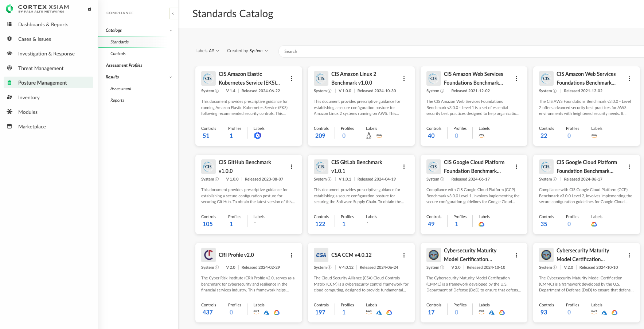Image resolution: width=644 pixels, height=329 pixels.
Task: Collapse the Results section
Action: (171, 77)
